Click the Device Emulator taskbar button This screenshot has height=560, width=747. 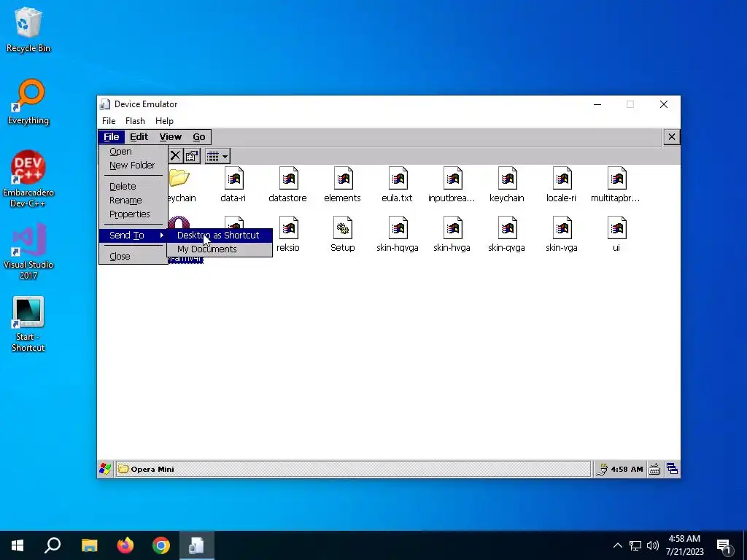point(197,545)
